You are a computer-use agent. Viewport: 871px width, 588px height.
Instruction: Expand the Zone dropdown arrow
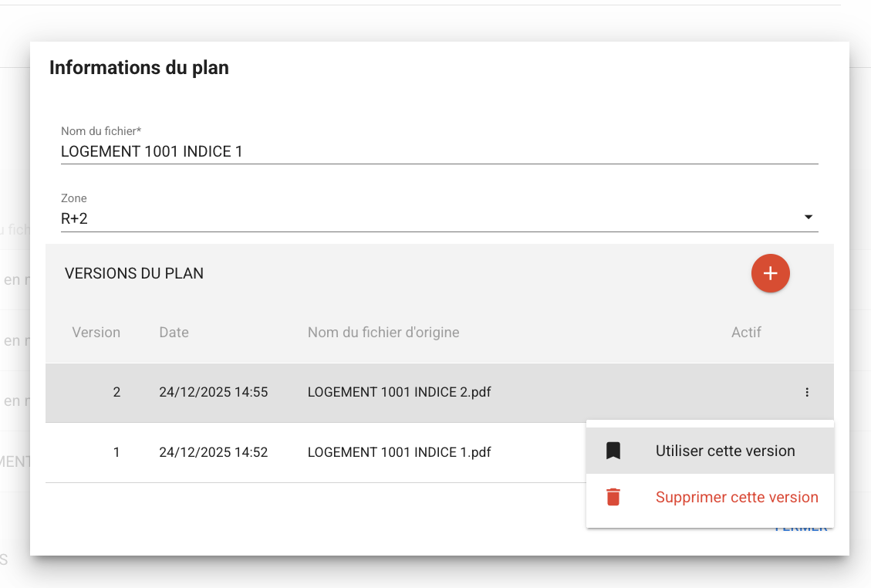(x=809, y=218)
